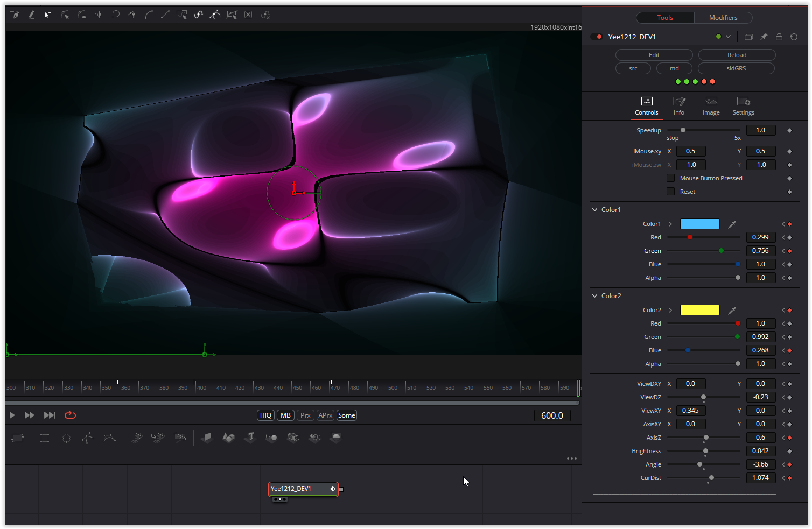Collapse the Color1 section

(x=594, y=210)
